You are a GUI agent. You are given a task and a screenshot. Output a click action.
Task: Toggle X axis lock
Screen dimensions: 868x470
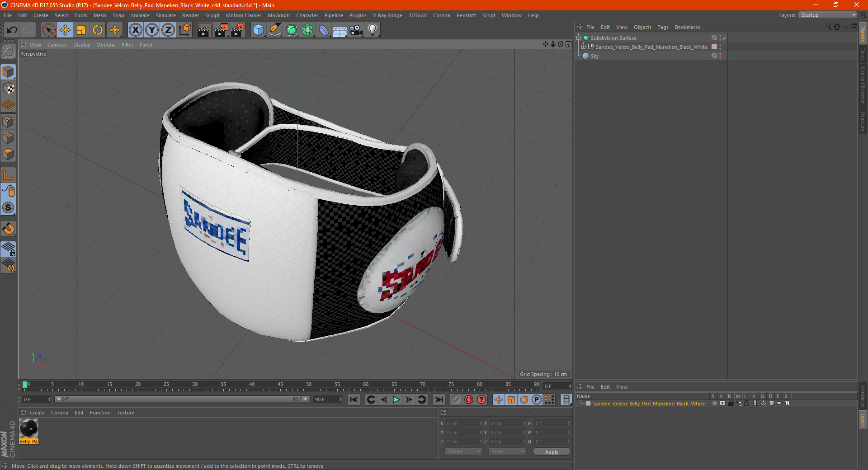[135, 30]
